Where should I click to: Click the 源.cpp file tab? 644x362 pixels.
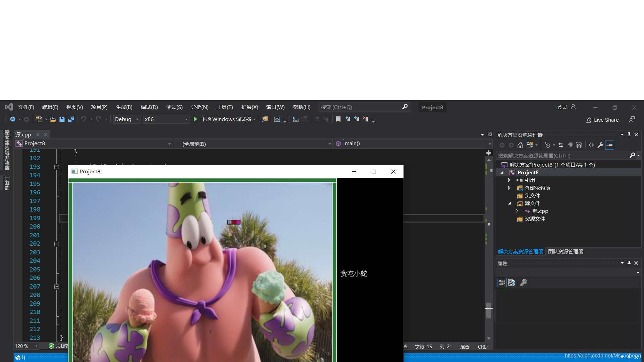24,134
